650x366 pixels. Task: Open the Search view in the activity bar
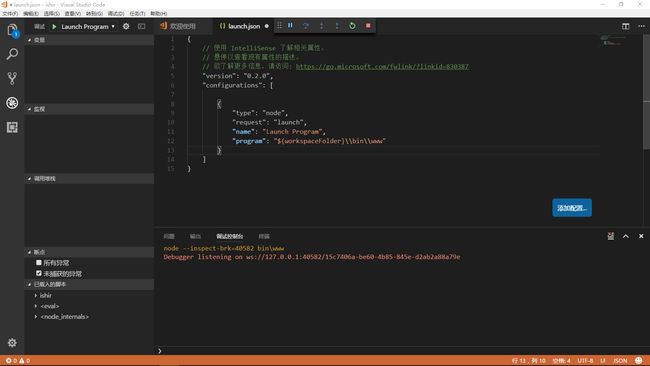[12, 54]
